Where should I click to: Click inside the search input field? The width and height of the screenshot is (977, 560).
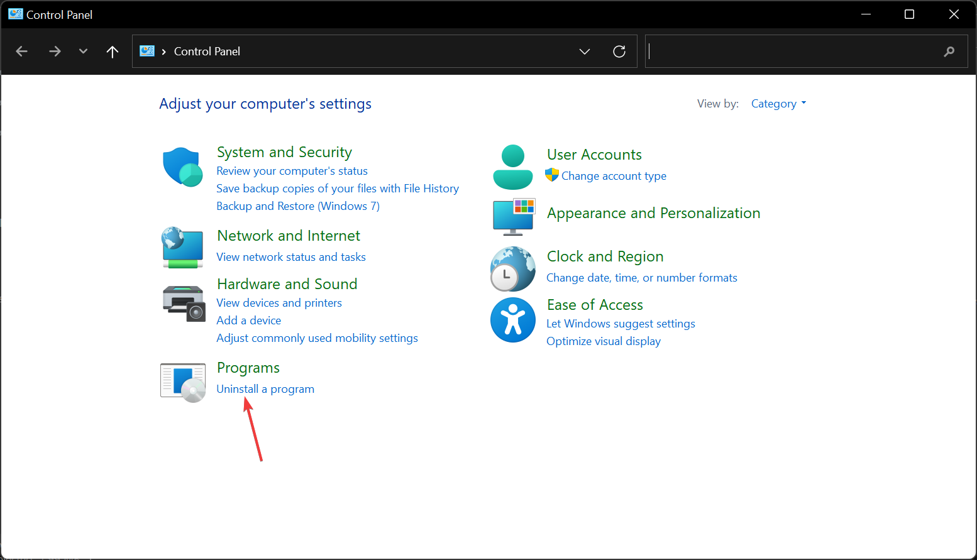(786, 51)
